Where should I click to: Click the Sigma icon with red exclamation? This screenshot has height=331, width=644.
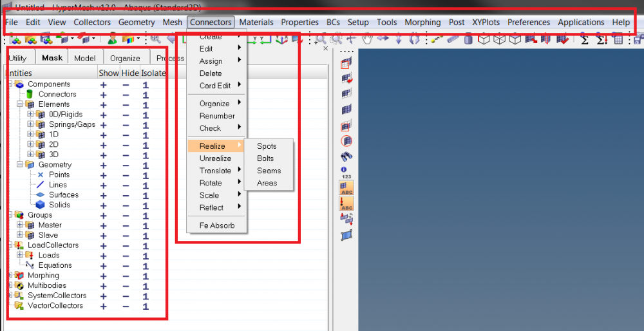[601, 39]
